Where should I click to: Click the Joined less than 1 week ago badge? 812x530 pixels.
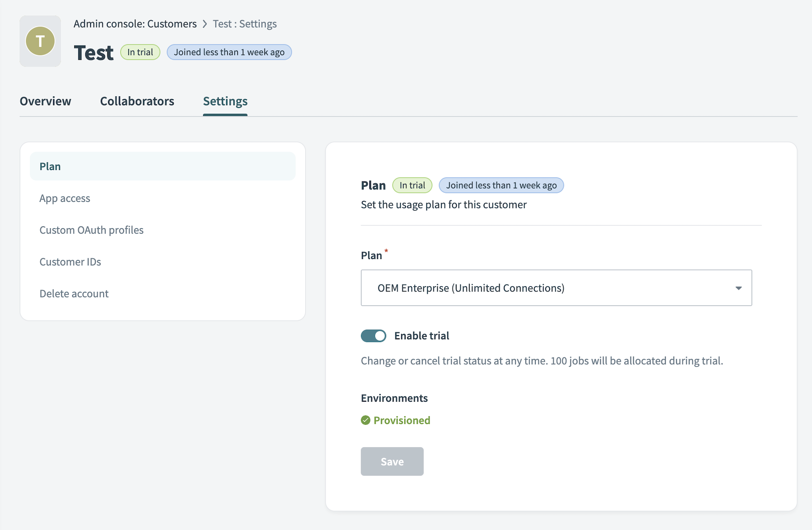pos(229,52)
